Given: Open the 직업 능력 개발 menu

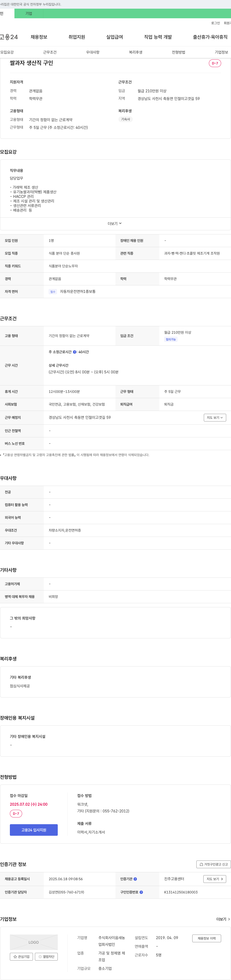Looking at the screenshot, I should pos(158,37).
